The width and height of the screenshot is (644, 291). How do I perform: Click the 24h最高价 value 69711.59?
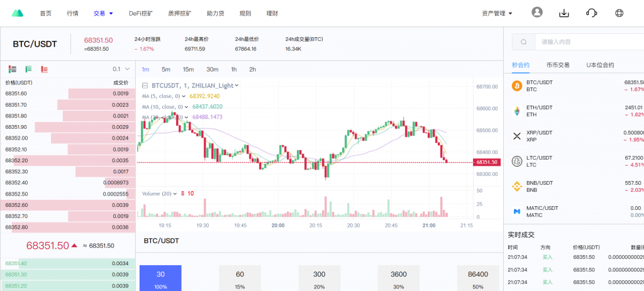(x=195, y=49)
